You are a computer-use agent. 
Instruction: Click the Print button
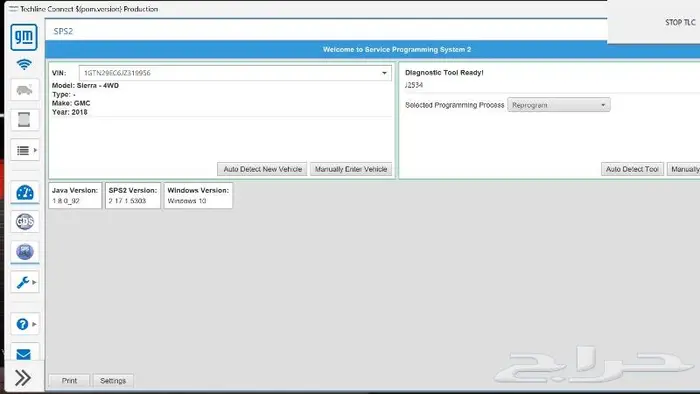click(x=69, y=381)
